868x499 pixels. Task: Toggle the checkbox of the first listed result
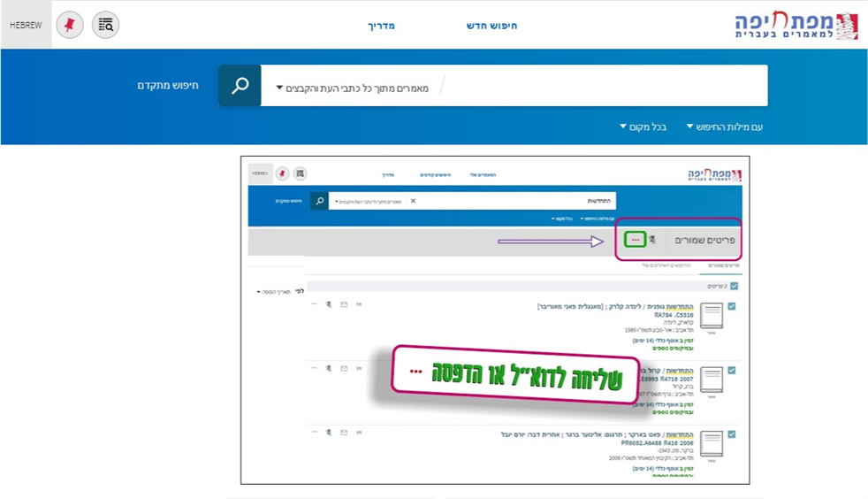(730, 306)
